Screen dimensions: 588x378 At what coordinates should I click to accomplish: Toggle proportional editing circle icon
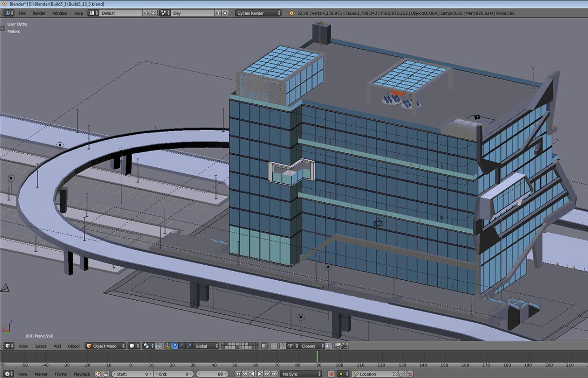click(x=274, y=346)
